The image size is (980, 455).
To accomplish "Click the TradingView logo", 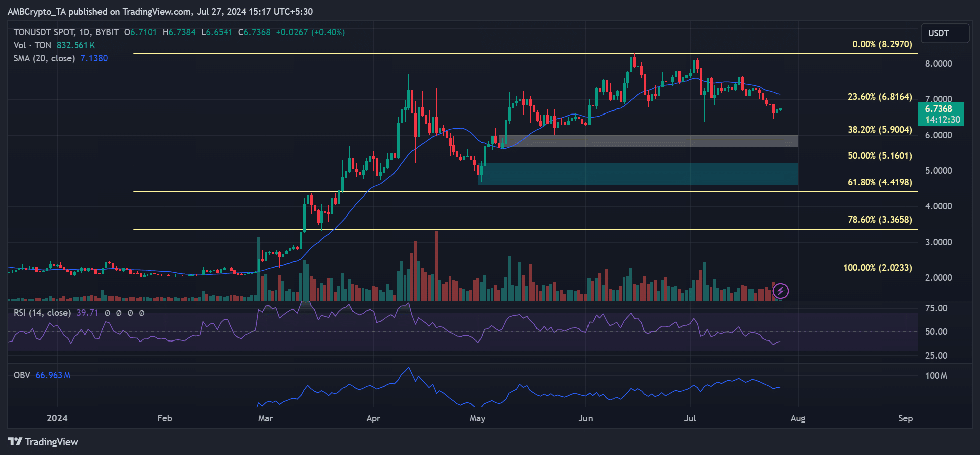I will [x=43, y=442].
